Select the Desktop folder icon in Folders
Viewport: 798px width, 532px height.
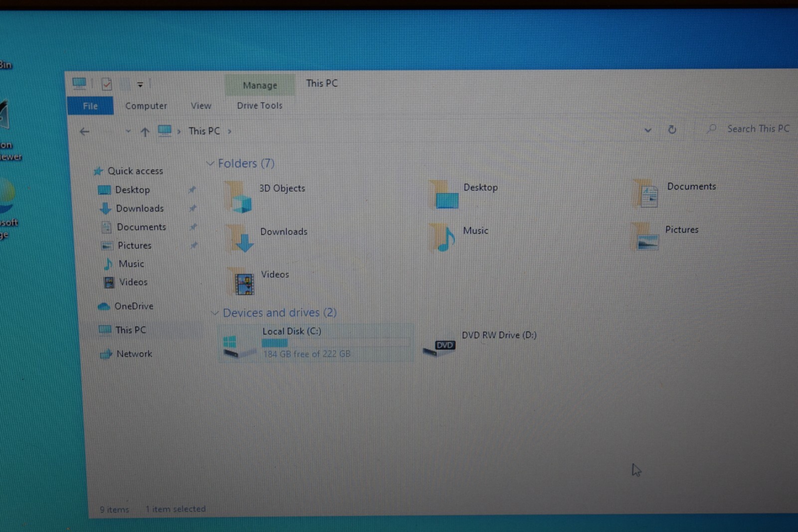coord(444,195)
